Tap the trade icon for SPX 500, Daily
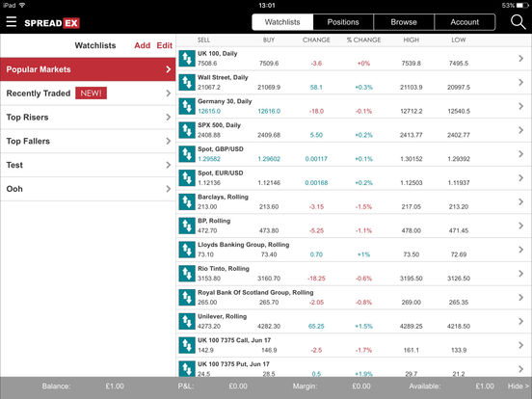The width and height of the screenshot is (532, 399). (187, 130)
